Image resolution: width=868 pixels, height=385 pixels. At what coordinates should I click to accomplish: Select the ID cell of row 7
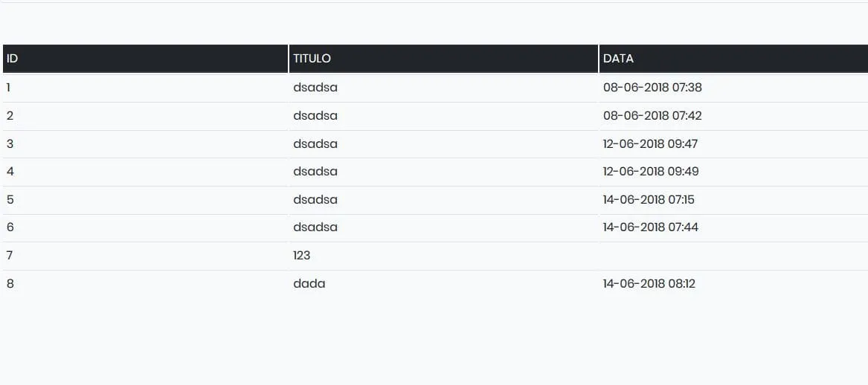(x=10, y=256)
